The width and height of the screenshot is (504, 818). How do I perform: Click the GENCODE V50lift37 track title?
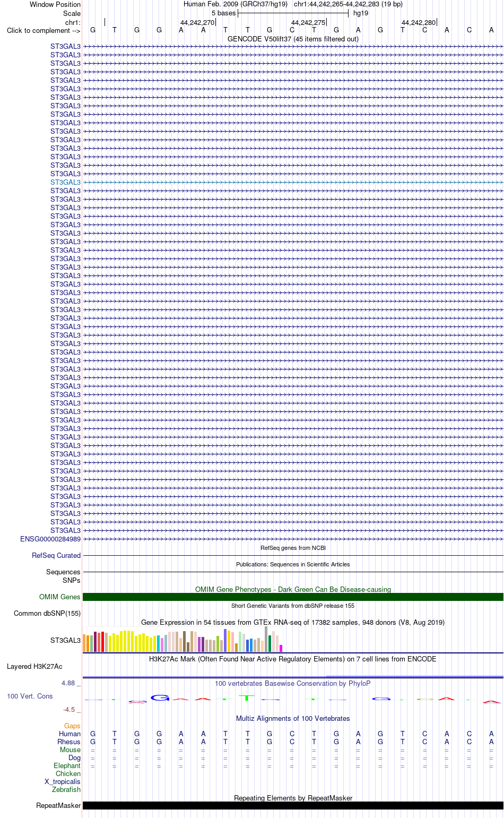tap(293, 39)
